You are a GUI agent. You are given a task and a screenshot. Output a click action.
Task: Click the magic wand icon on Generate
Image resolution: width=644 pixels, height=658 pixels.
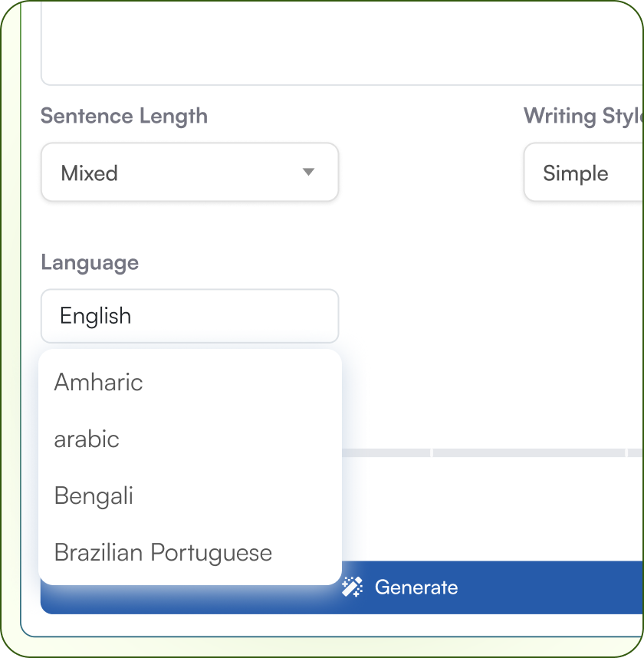(x=353, y=587)
